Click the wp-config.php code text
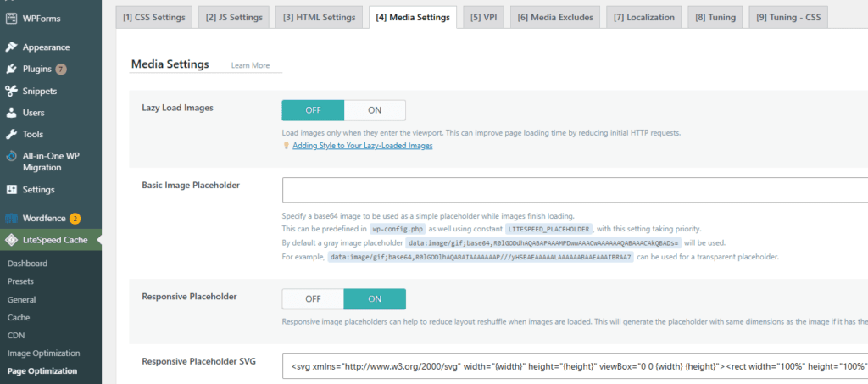The height and width of the screenshot is (384, 868). 398,229
